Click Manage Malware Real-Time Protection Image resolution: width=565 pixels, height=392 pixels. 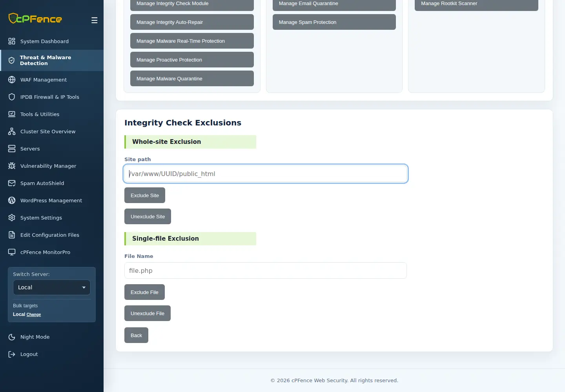coord(192,41)
